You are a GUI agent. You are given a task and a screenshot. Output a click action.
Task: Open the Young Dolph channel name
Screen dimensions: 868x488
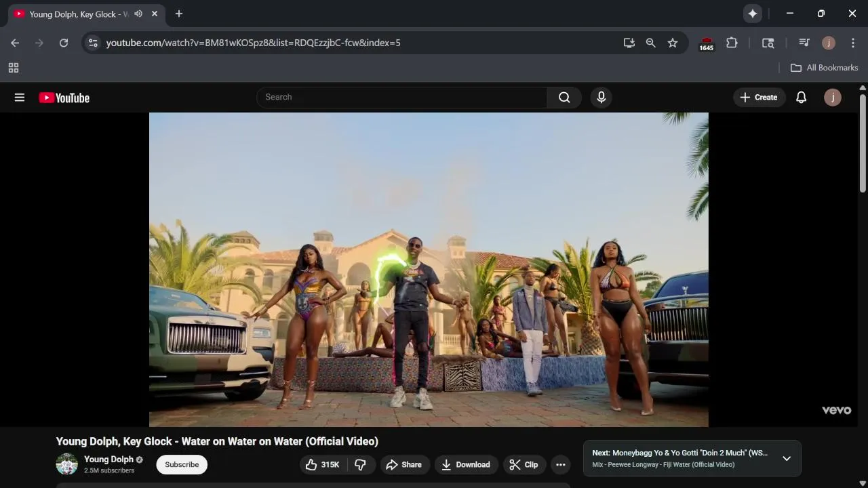[108, 460]
